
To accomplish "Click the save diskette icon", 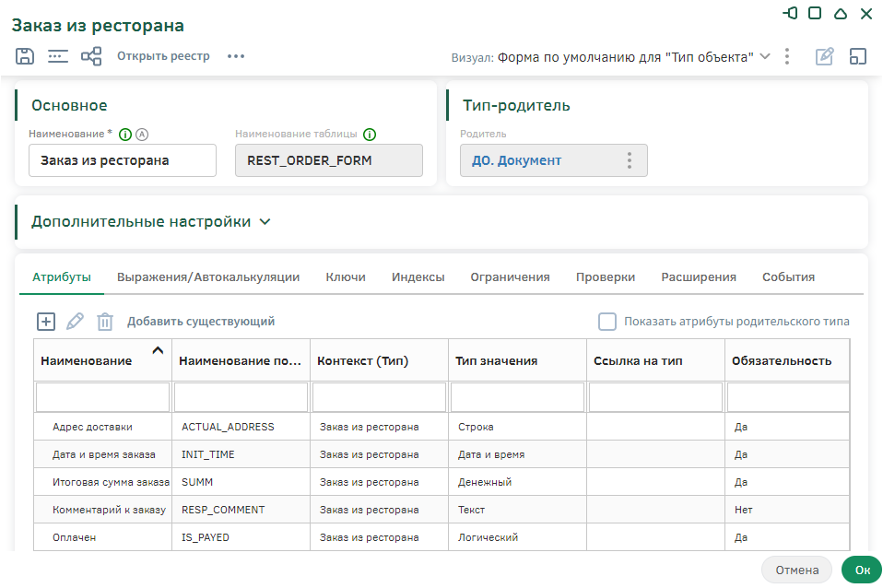I will point(25,56).
